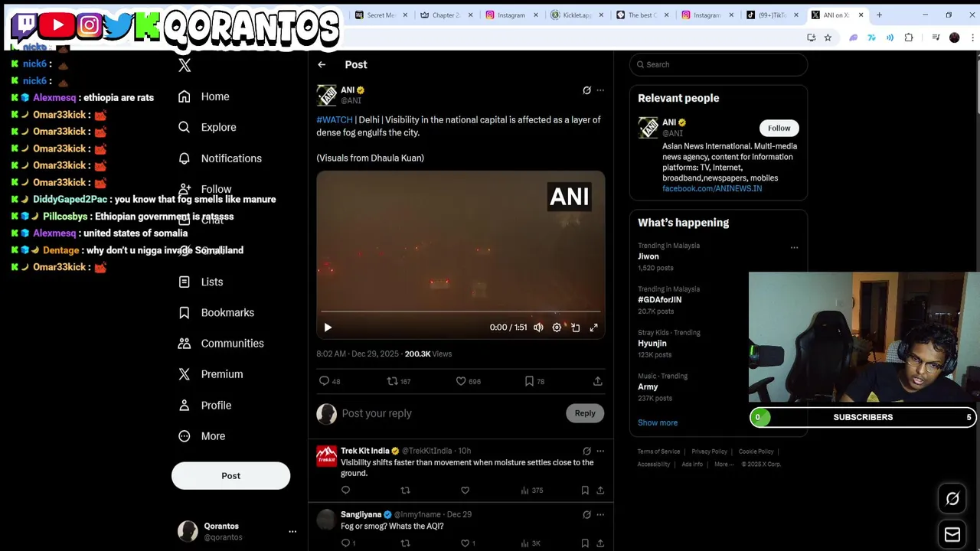
Task: Follow ANI in Relevant people
Action: (779, 129)
